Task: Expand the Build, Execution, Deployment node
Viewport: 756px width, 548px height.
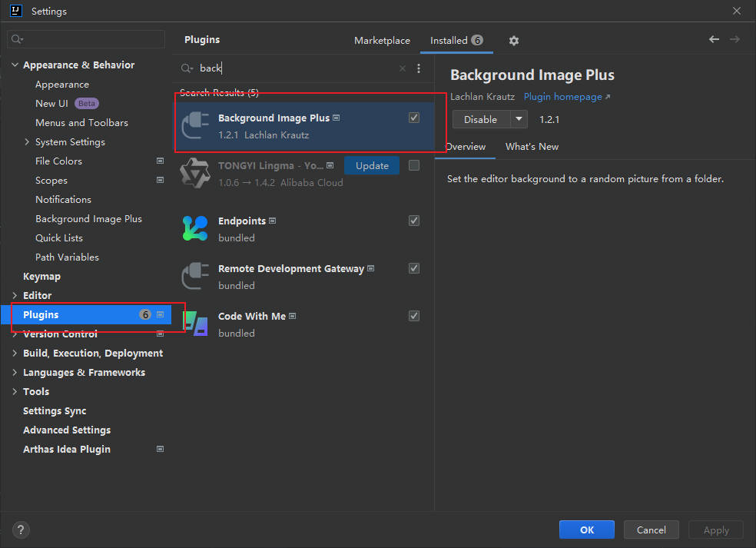Action: (15, 353)
